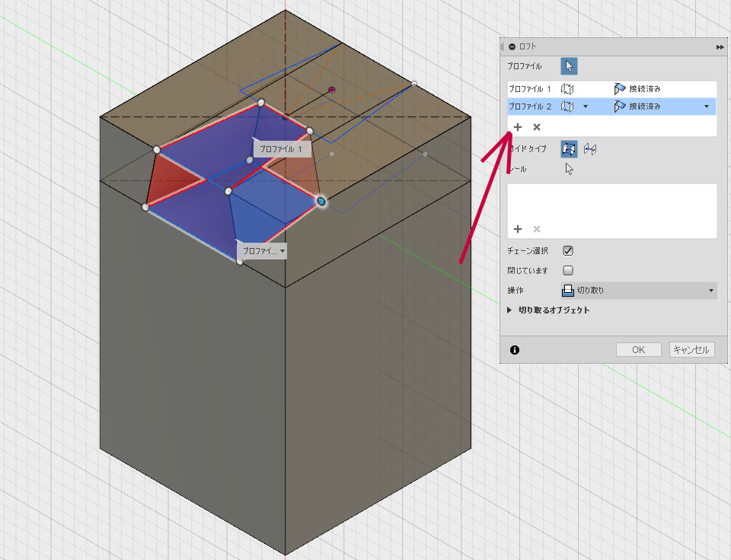Open the info icon in loft dialog
The width and height of the screenshot is (731, 560).
coord(515,350)
